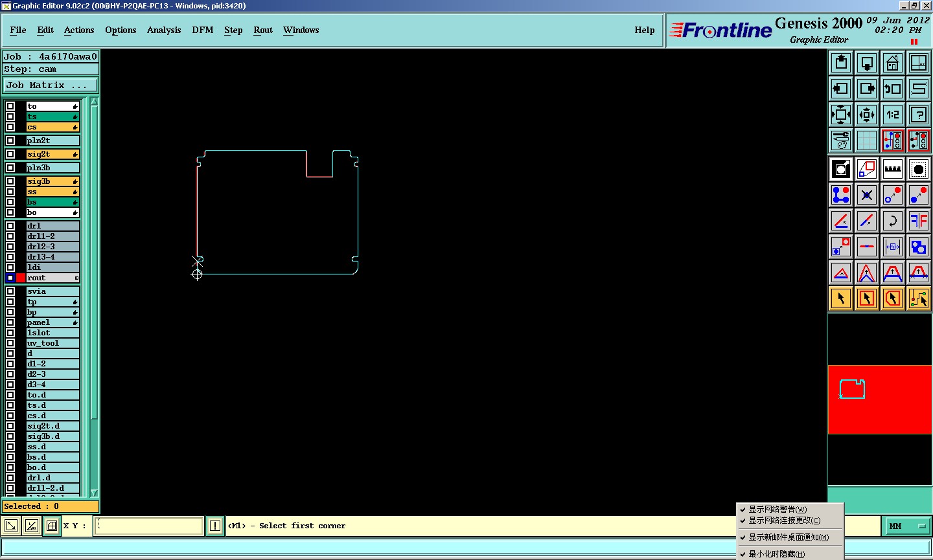Click the question-mark help icon in toolbar
This screenshot has width=933, height=560.
[x=919, y=115]
